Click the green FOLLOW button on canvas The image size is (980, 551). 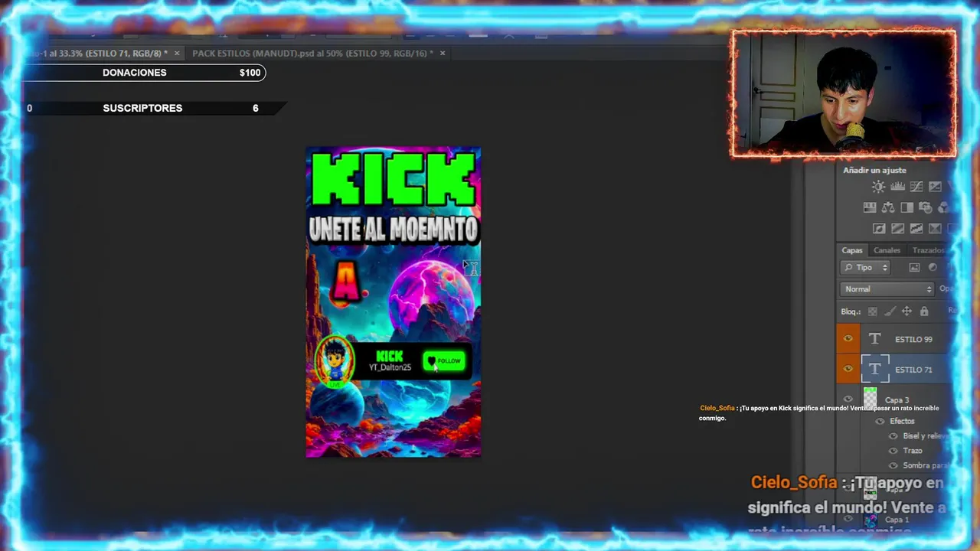(444, 361)
